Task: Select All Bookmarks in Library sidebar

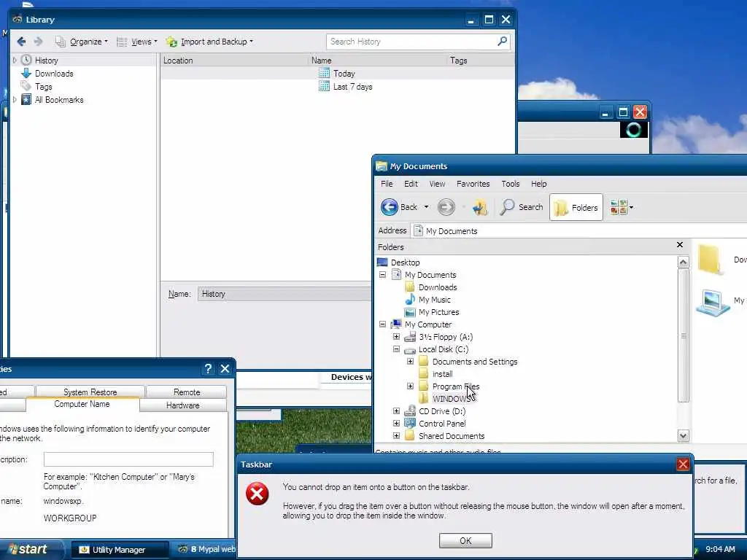Action: coord(59,99)
